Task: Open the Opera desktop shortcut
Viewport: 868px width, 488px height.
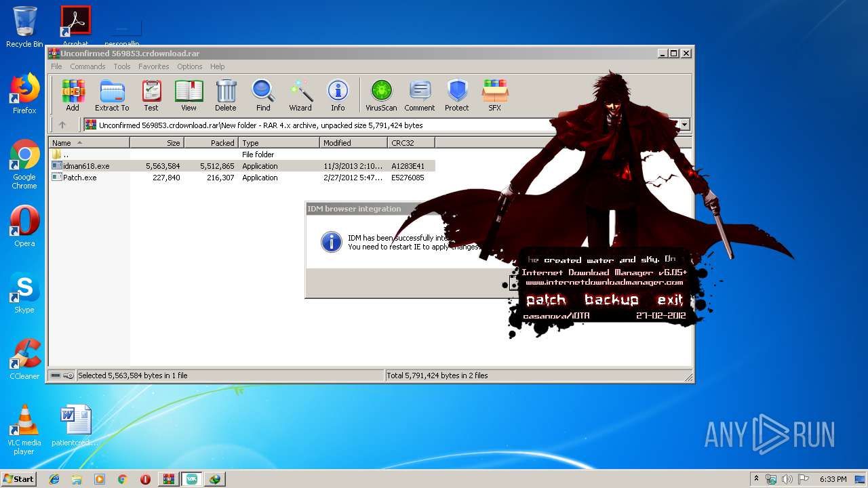Action: (x=24, y=226)
